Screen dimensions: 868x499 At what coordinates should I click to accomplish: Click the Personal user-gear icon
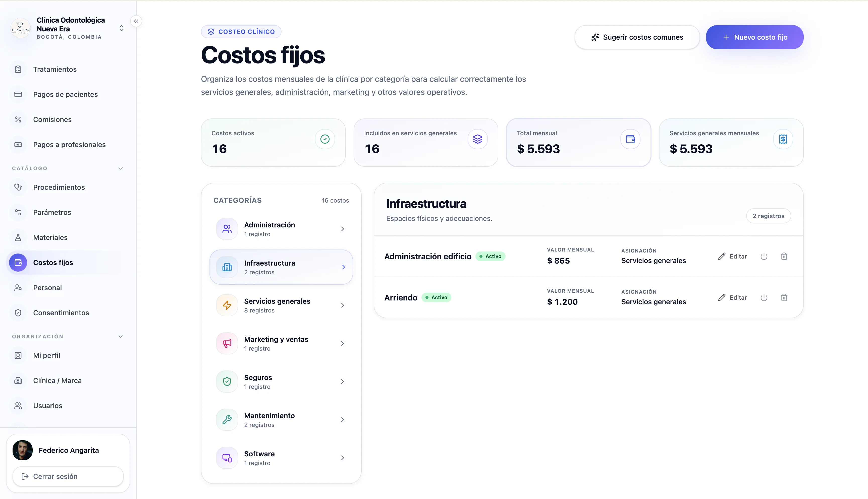pos(18,288)
